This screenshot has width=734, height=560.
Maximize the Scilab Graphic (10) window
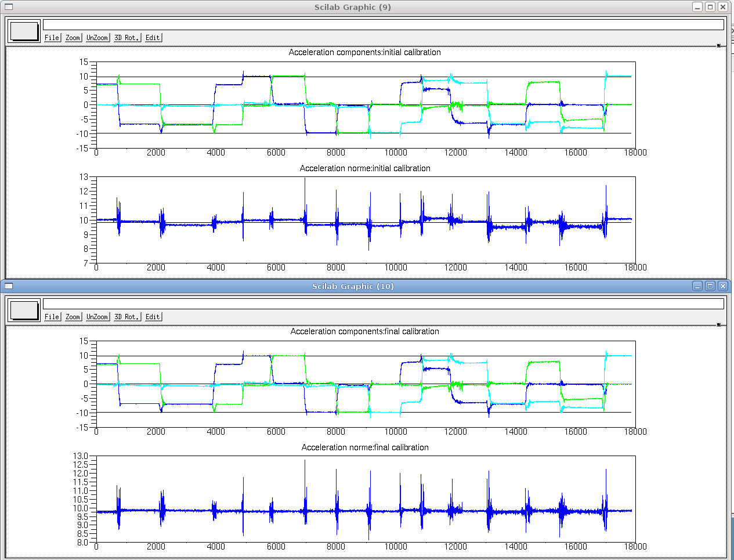[710, 286]
